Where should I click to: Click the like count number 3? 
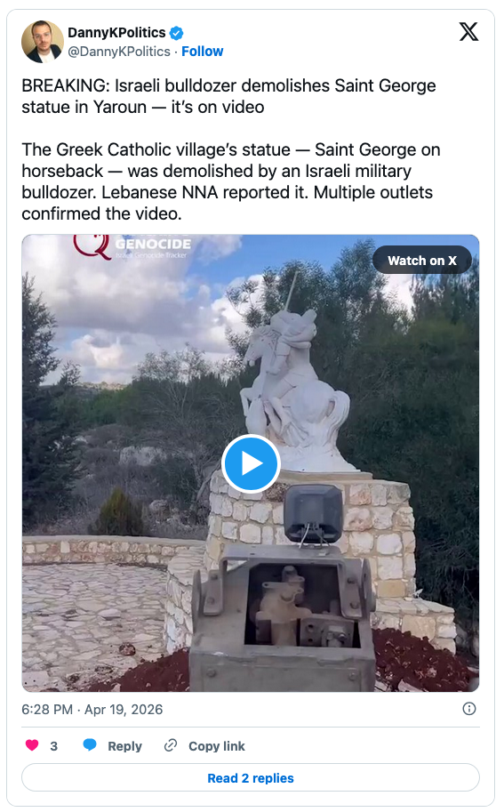(x=54, y=745)
